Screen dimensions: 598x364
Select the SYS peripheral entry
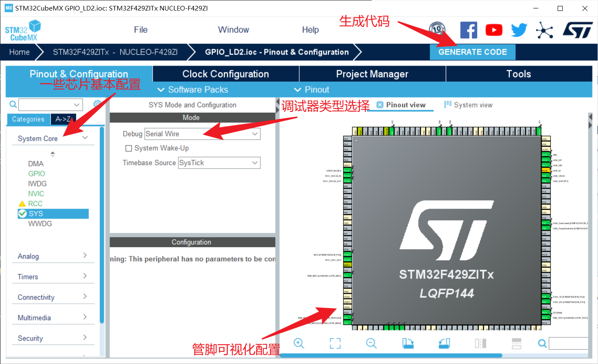53,214
